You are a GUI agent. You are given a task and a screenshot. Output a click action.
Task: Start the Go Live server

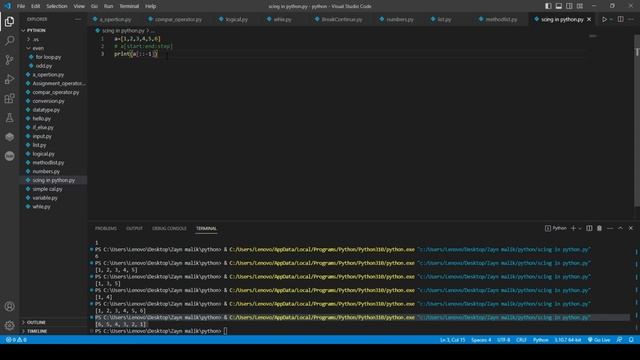599,340
